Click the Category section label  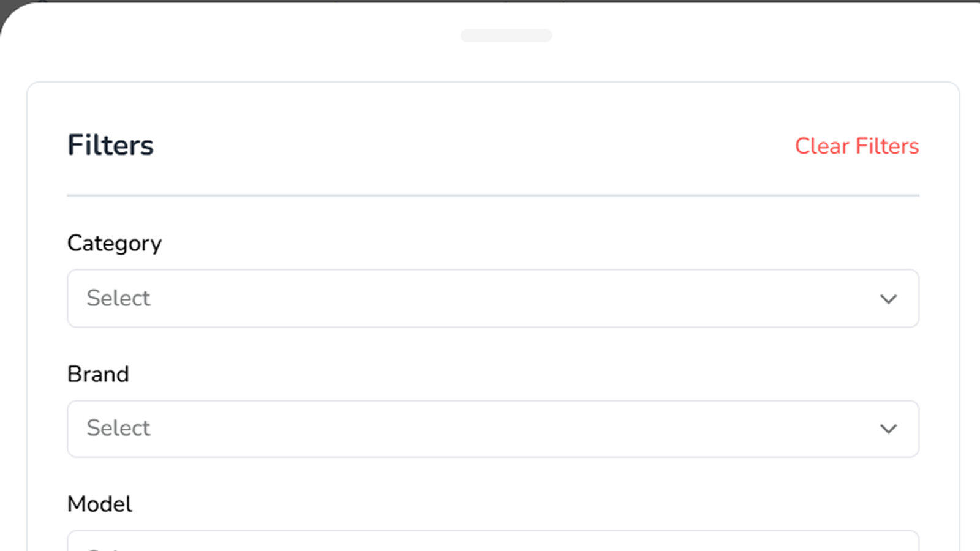114,243
